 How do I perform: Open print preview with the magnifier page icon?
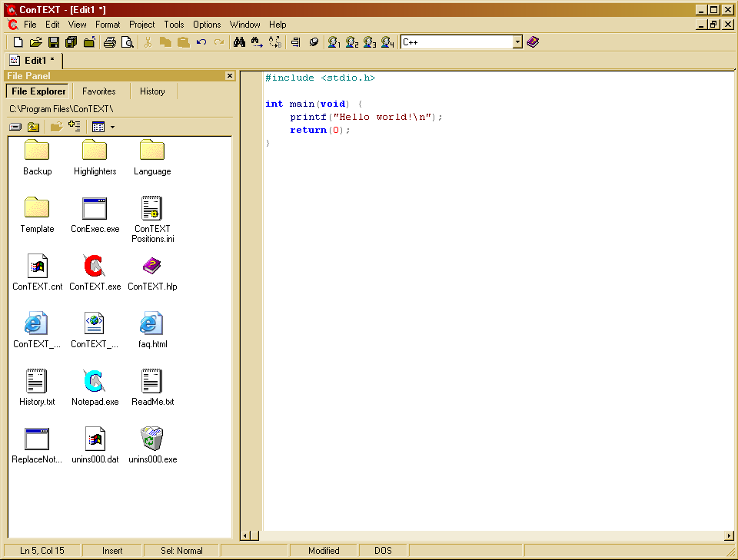[x=128, y=42]
